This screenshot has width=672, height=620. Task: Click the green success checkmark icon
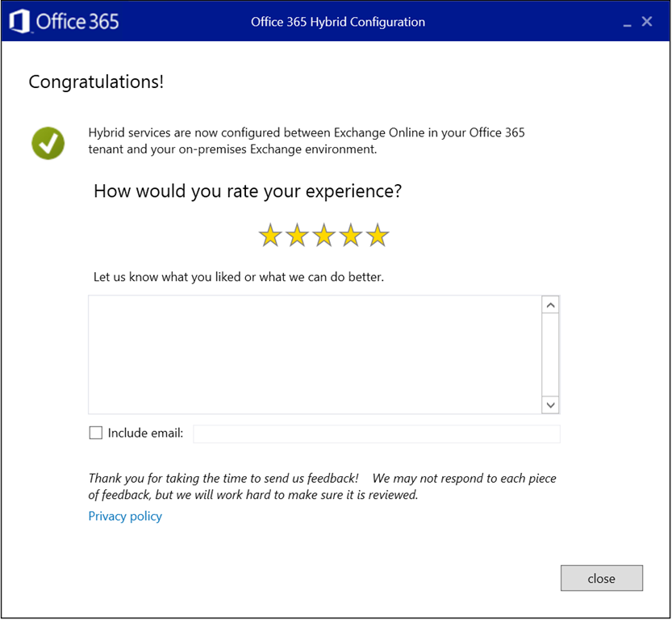(48, 143)
